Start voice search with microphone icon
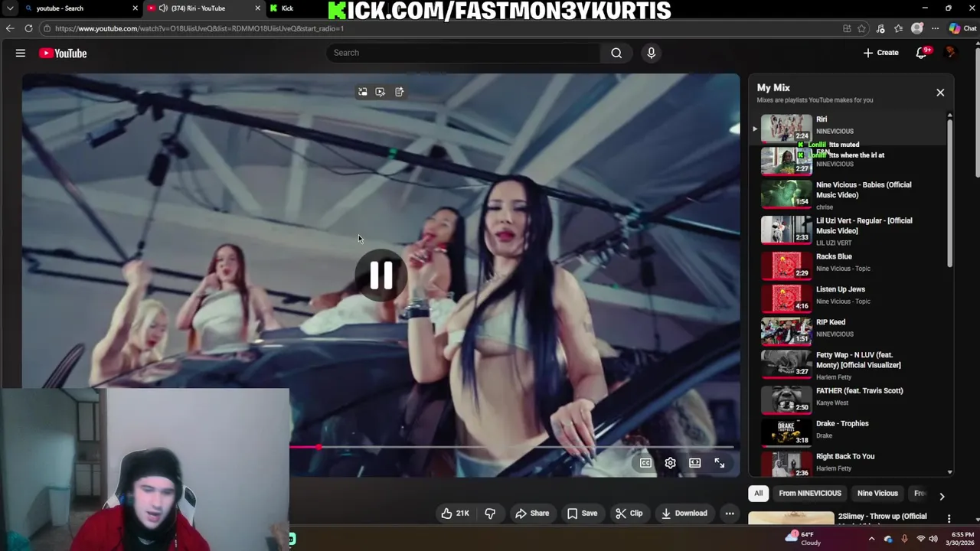Viewport: 980px width, 551px height. pyautogui.click(x=652, y=53)
